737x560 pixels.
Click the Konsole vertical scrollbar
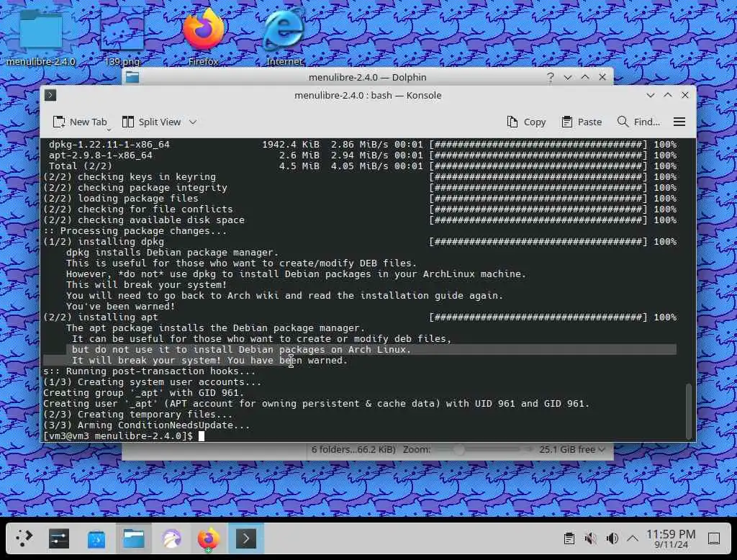[689, 411]
